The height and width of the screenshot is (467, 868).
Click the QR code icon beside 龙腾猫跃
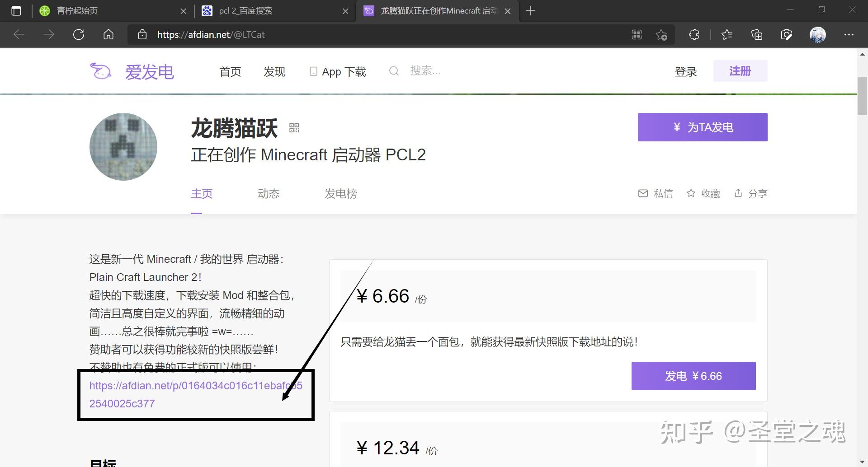coord(294,128)
